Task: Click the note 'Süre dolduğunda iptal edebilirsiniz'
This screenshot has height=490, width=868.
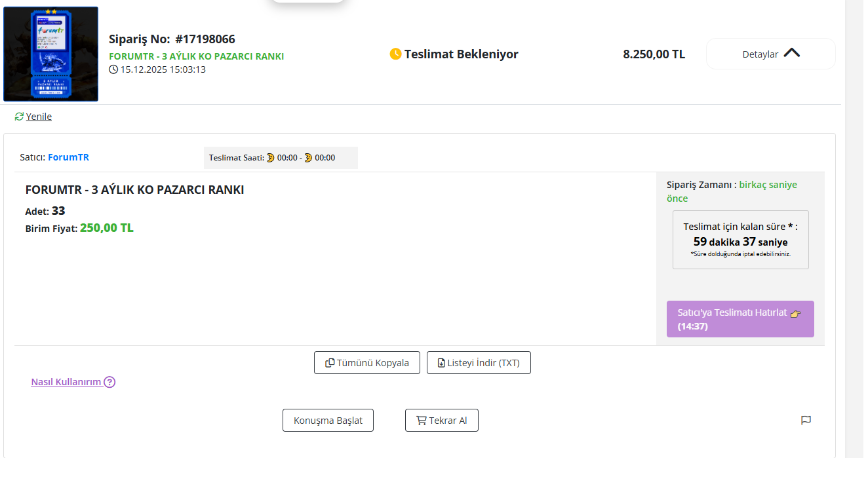Action: (741, 254)
